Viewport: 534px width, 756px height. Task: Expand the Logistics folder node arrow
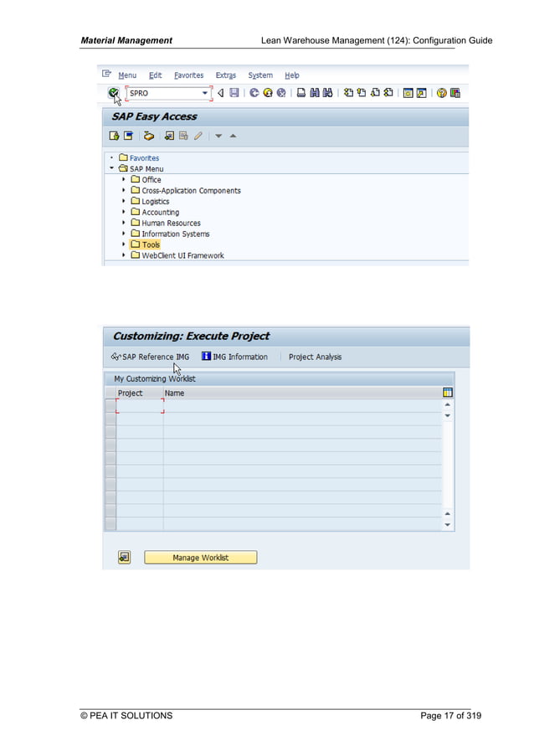(124, 201)
